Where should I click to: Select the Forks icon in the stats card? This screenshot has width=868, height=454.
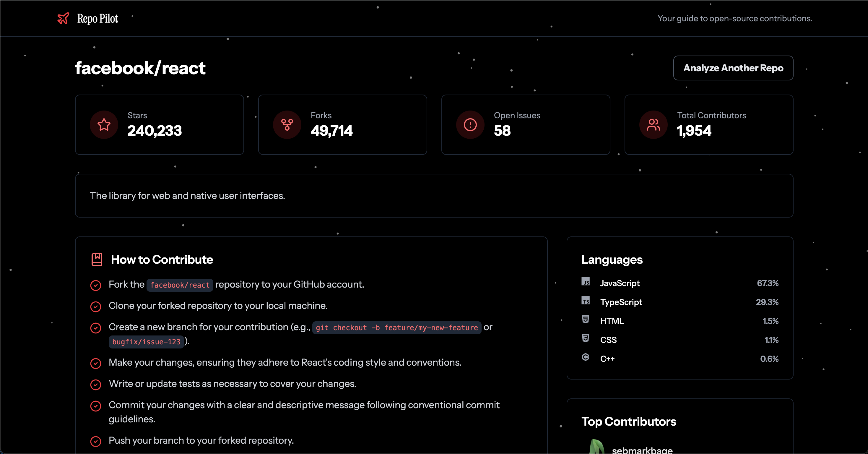click(287, 125)
